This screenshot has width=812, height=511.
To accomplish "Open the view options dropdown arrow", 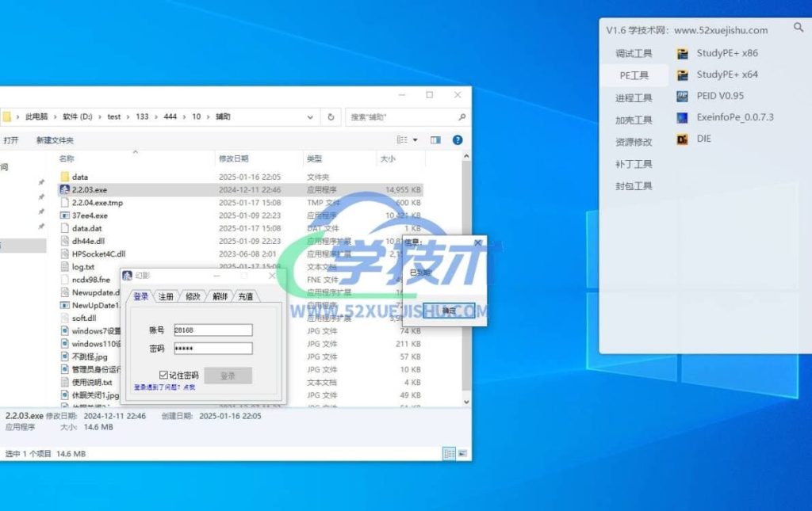I will [x=416, y=140].
